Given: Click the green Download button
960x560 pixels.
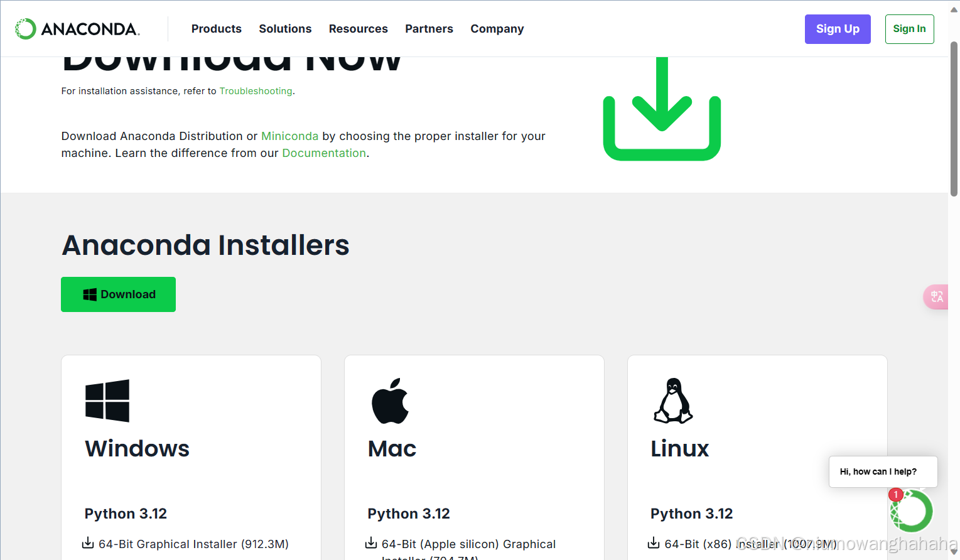Looking at the screenshot, I should 118,294.
